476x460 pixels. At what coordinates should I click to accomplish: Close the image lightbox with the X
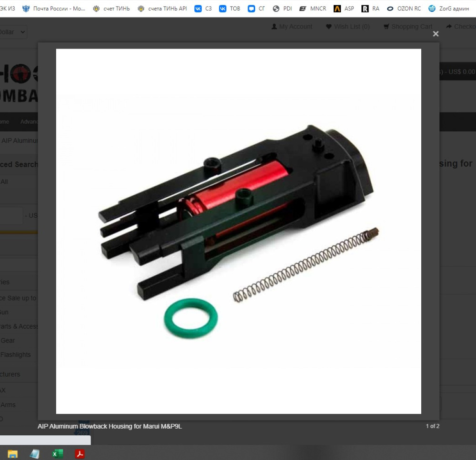click(x=436, y=34)
